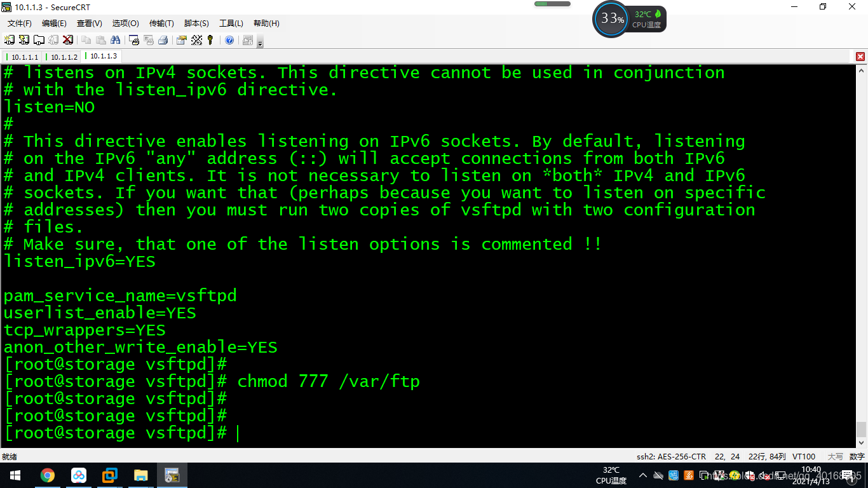Click '就绪' status bar text
The image size is (868, 488).
point(10,457)
